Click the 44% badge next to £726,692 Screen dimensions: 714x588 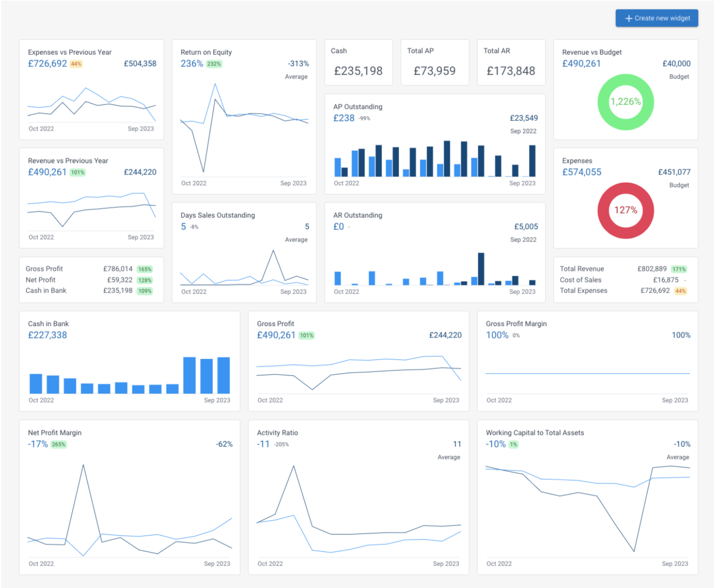point(75,64)
